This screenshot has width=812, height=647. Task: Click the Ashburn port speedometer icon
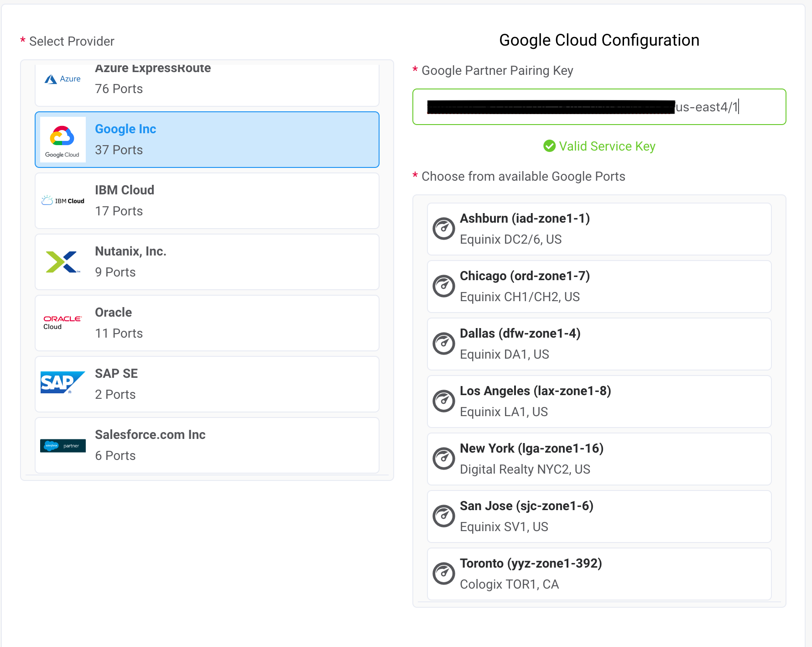coord(443,229)
